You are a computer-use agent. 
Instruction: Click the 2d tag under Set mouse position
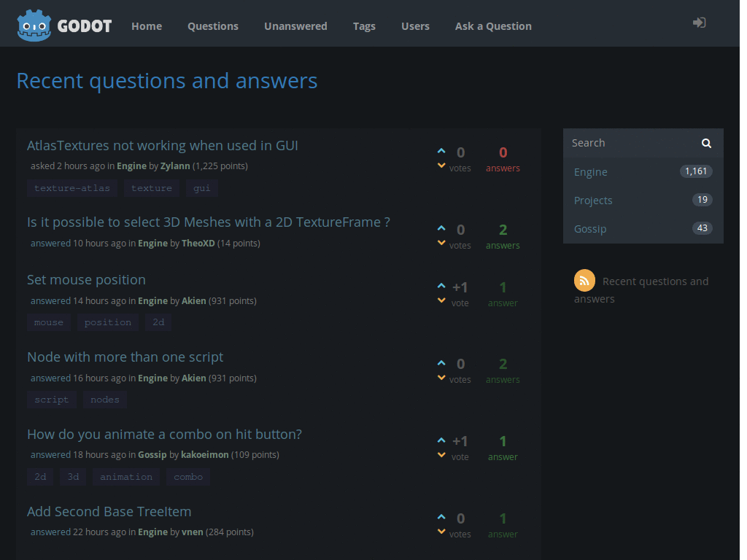(158, 322)
